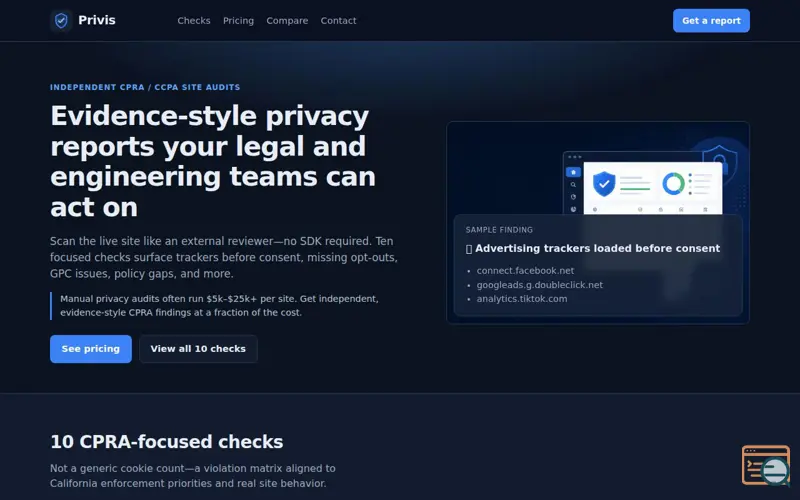The width and height of the screenshot is (800, 500).
Task: Click View all 10 checks button
Action: tap(198, 349)
